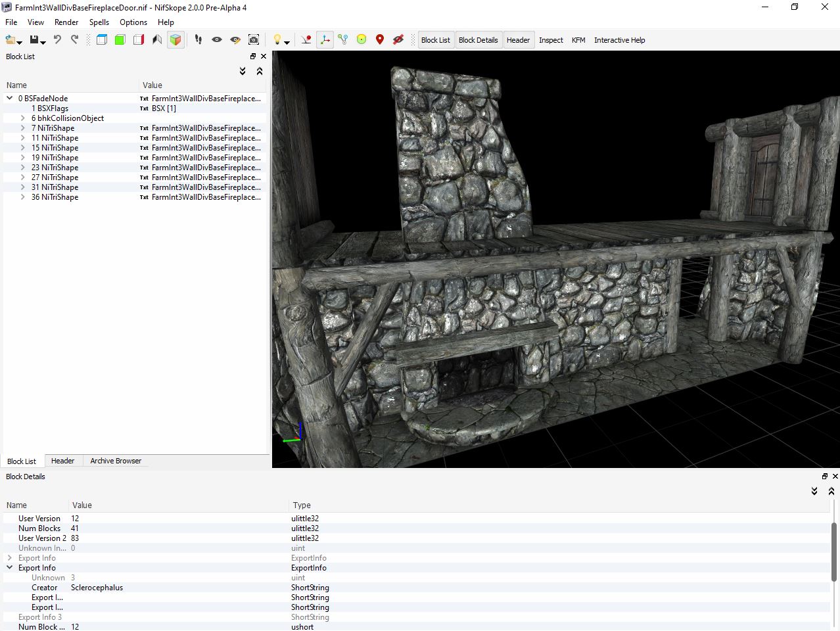Open the File menu
Viewport: 840px width, 631px height.
[x=11, y=22]
